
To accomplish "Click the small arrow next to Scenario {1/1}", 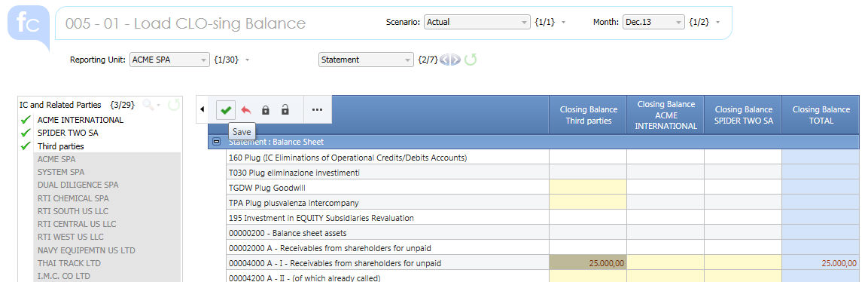I will 564,23.
